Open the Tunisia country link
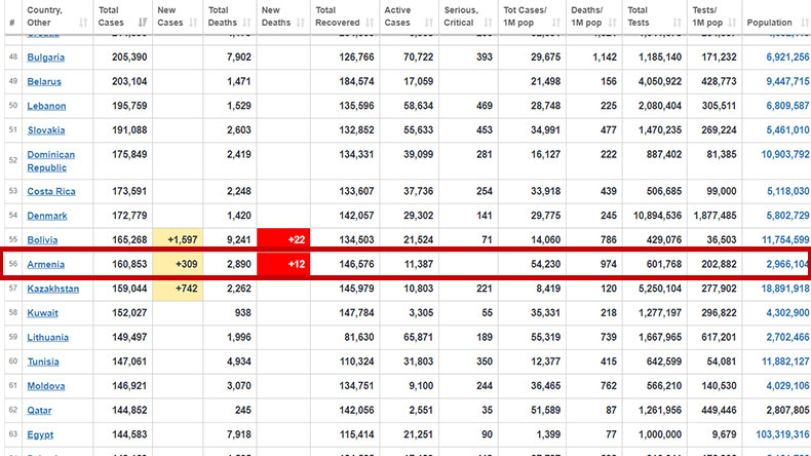Image resolution: width=811 pixels, height=456 pixels. [43, 361]
